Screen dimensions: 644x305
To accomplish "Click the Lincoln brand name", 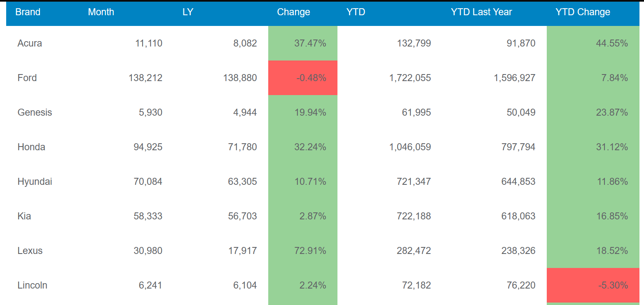I will point(32,285).
